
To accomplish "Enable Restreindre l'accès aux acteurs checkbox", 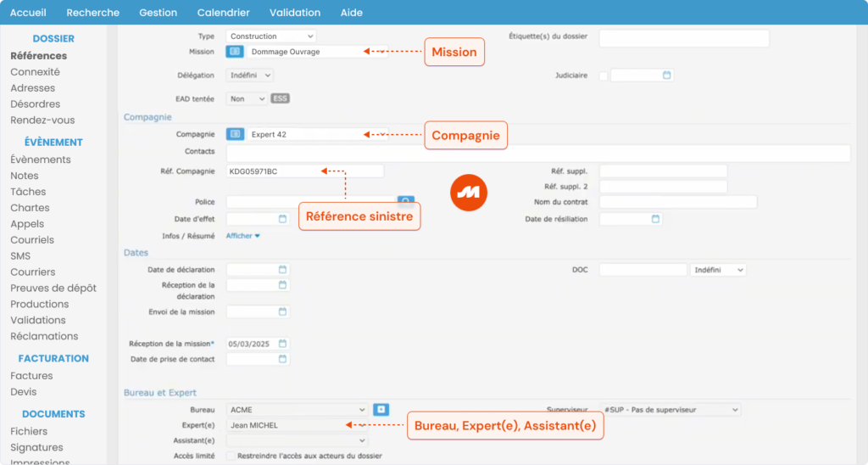I will 231,457.
